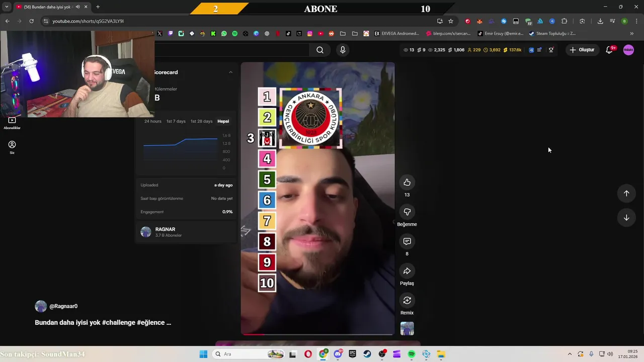Open the comments with 8 replies

point(407,241)
